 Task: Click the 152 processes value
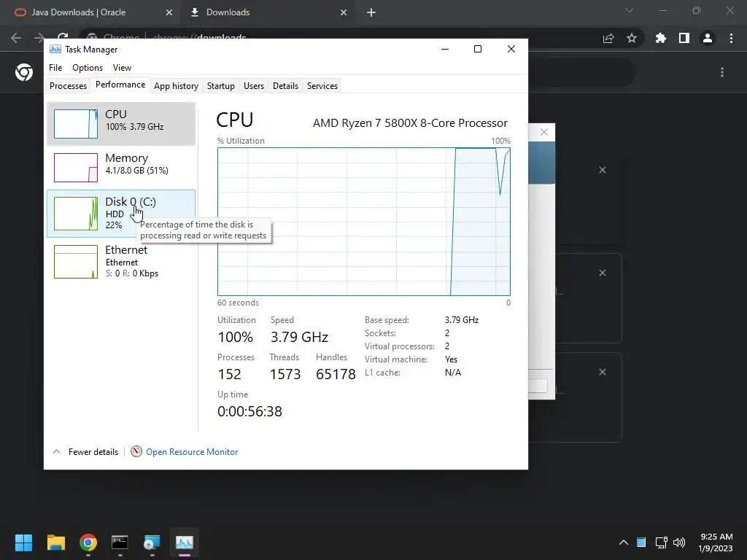point(230,374)
